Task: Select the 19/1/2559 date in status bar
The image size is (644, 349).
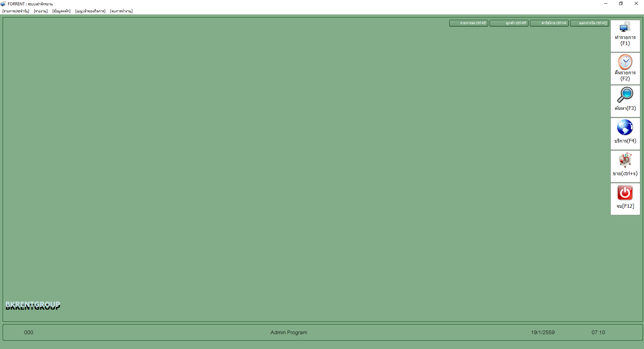Action: click(x=543, y=333)
